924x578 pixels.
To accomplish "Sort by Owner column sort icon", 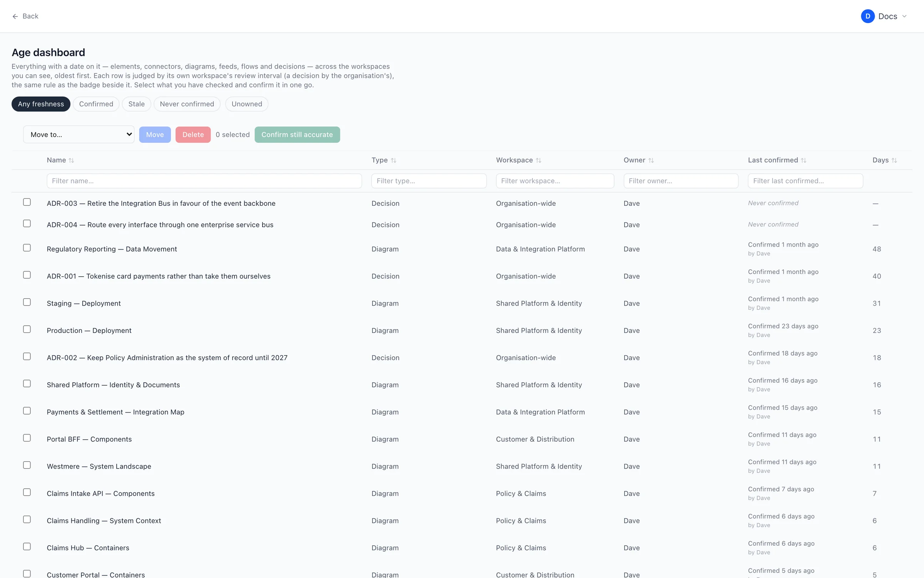I will click(x=651, y=160).
